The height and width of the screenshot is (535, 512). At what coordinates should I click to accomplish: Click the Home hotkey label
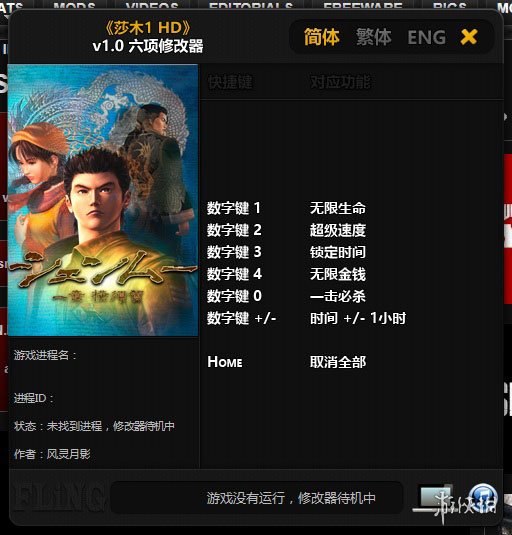[225, 362]
